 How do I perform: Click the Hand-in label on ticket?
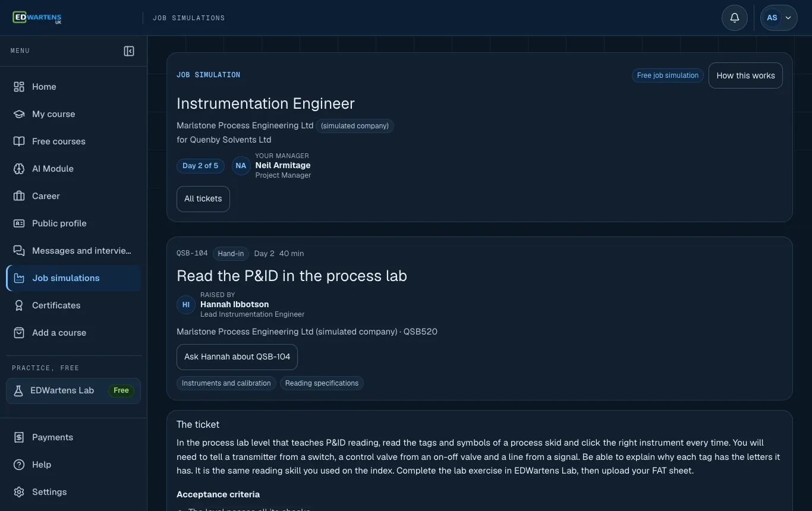tap(231, 254)
